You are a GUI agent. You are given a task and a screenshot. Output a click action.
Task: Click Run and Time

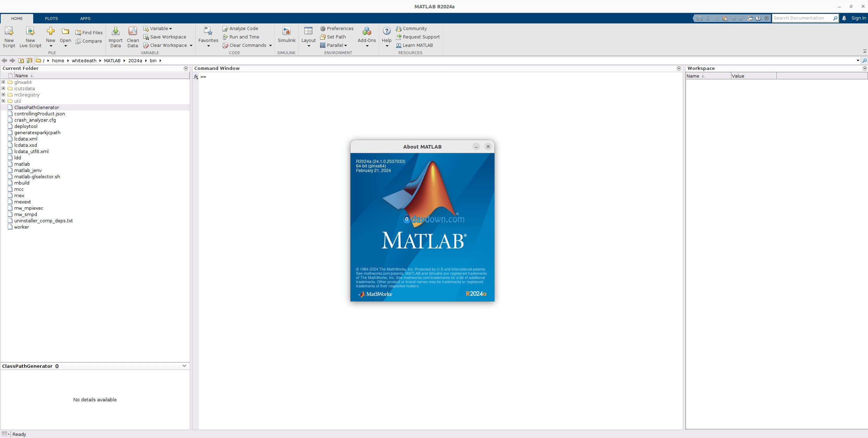pyautogui.click(x=241, y=37)
